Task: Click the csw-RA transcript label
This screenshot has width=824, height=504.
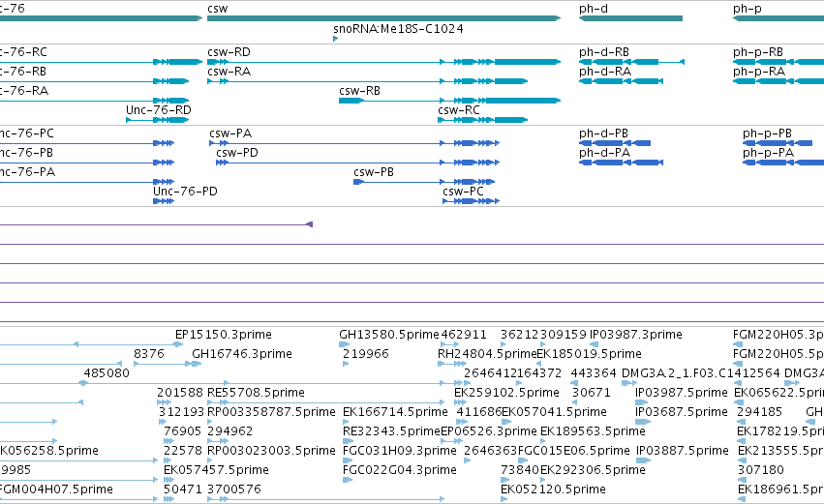Action: (229, 72)
